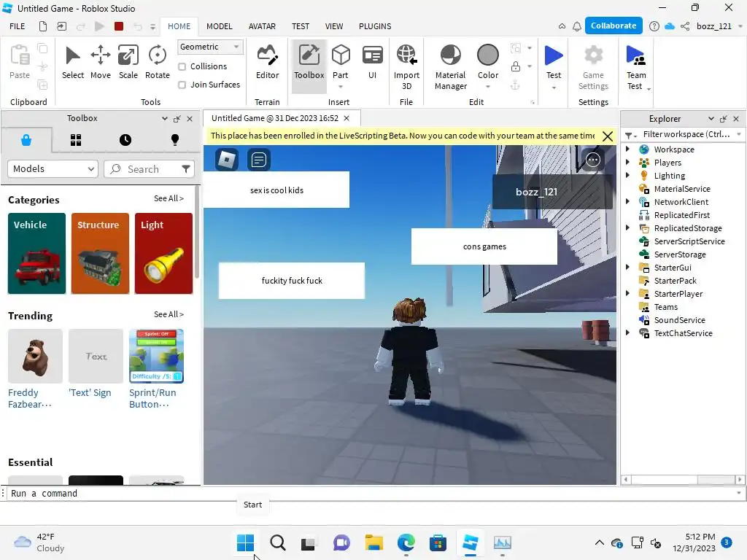This screenshot has height=560, width=747.
Task: Switch to the TEST ribbon tab
Action: tap(301, 26)
